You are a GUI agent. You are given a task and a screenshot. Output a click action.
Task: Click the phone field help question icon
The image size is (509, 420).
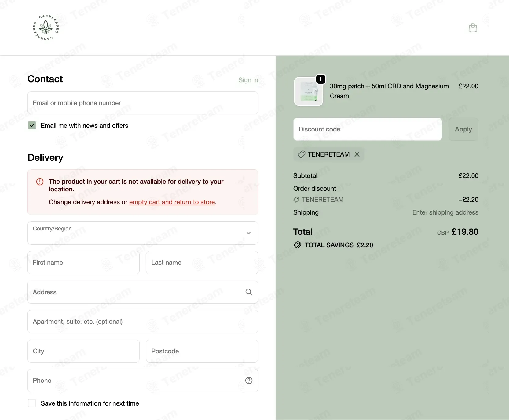[249, 381]
